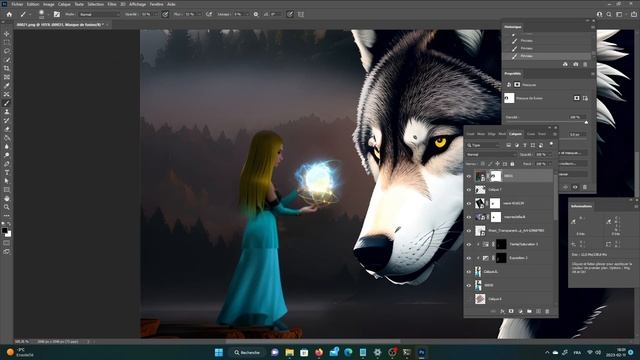This screenshot has height=360, width=640.
Task: Toggle airbrush build-up in options bar
Action: coord(209,14)
